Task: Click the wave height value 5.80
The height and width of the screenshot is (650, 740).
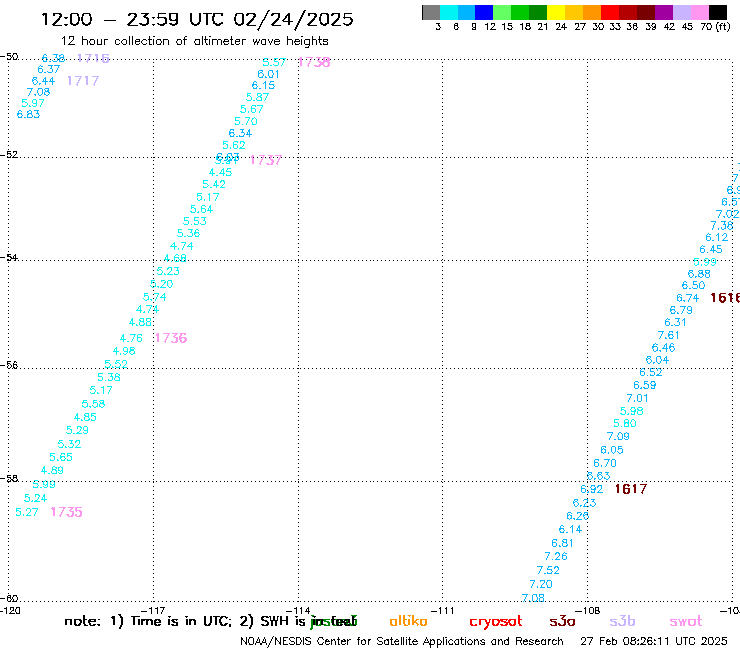Action: coord(625,423)
